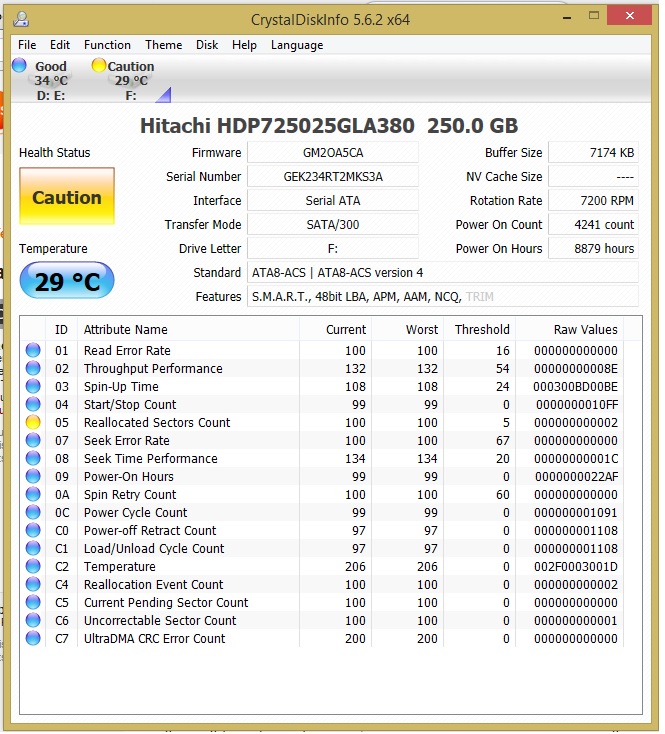This screenshot has height=734, width=665.
Task: Maximize the CrystalDiskInfo window
Action: point(594,16)
